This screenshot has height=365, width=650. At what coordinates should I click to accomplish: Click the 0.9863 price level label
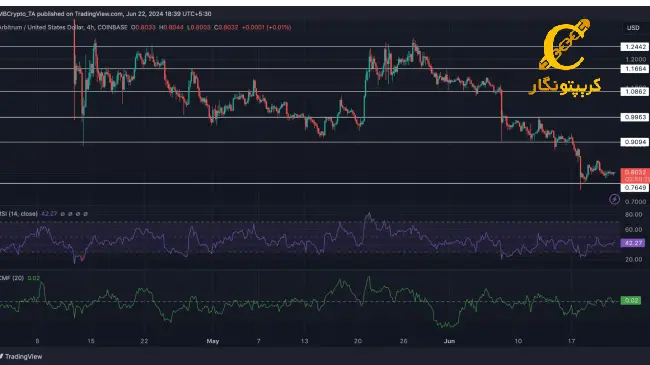(635, 117)
